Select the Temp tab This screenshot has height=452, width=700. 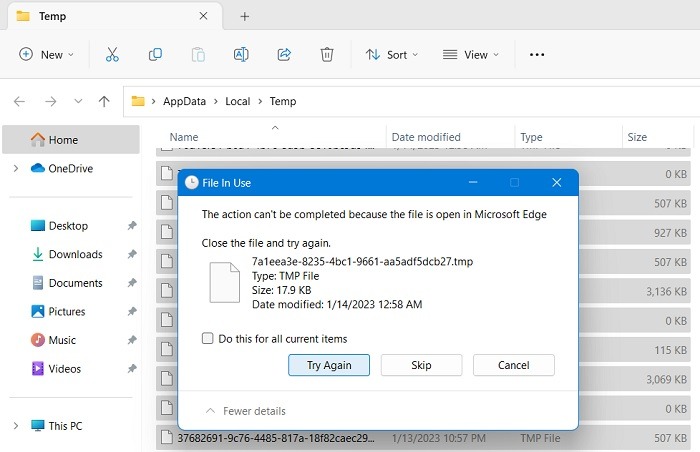115,16
